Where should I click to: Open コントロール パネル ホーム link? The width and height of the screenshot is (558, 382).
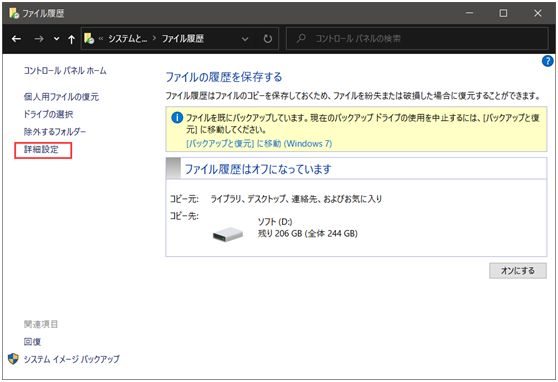[x=65, y=70]
